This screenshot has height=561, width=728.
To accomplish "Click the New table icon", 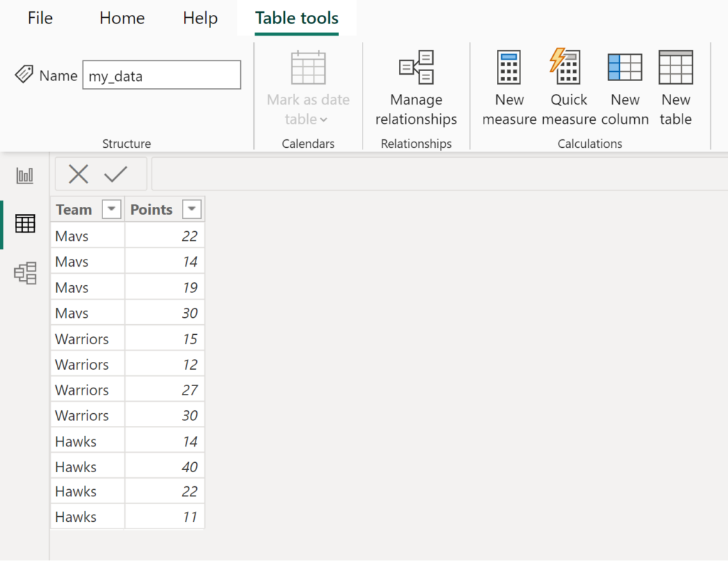I will (675, 68).
